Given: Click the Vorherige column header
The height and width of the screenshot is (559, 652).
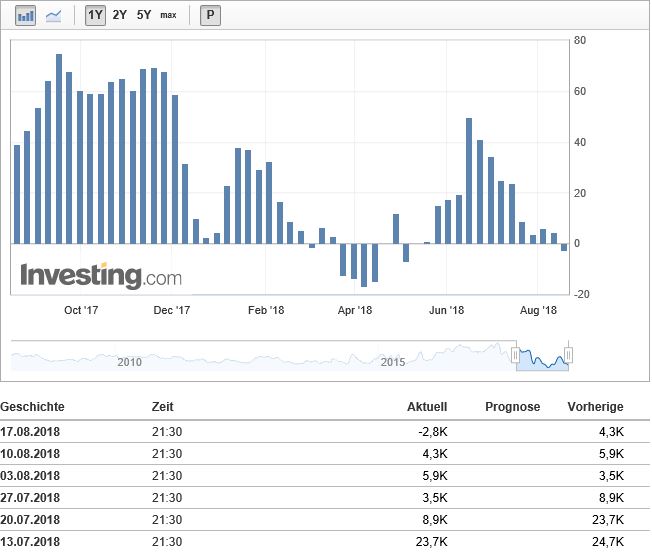Looking at the screenshot, I should click(x=596, y=407).
